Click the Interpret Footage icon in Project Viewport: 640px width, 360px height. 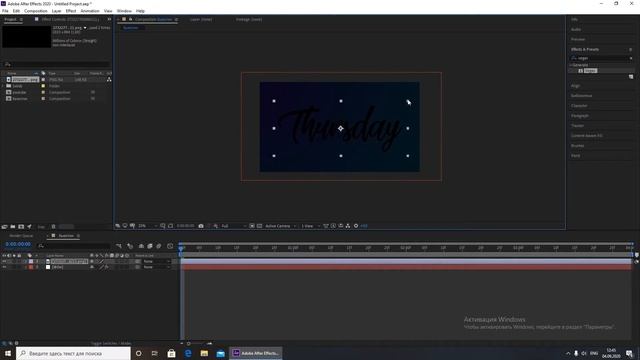click(x=4, y=227)
